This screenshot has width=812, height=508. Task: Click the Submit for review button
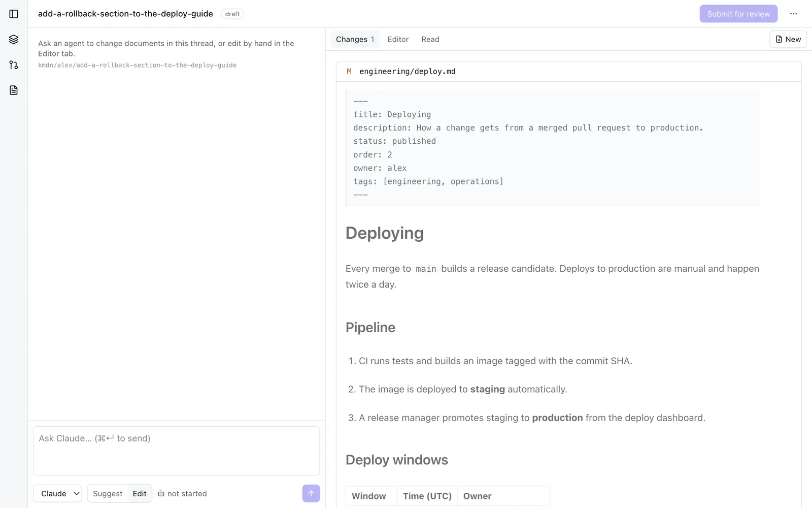[738, 14]
